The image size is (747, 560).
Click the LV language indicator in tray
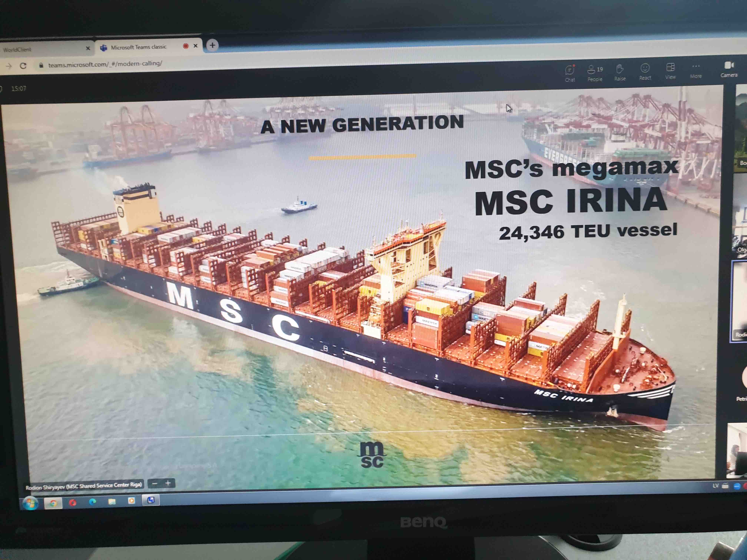[715, 486]
